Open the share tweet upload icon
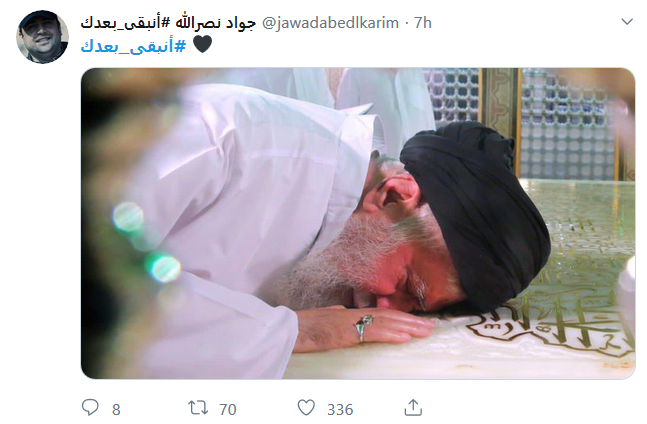The width and height of the screenshot is (647, 424). pos(413,408)
